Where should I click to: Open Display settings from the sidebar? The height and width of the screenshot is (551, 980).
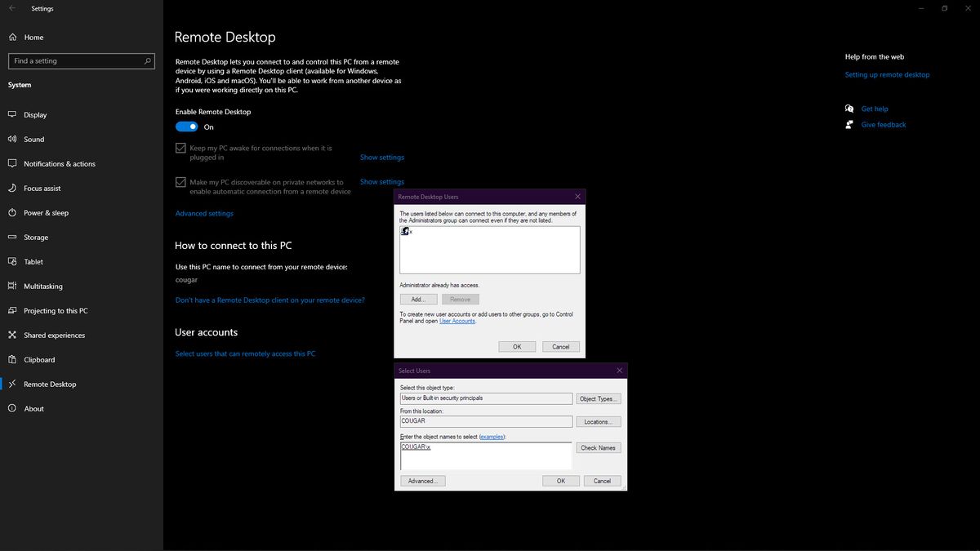pos(37,114)
